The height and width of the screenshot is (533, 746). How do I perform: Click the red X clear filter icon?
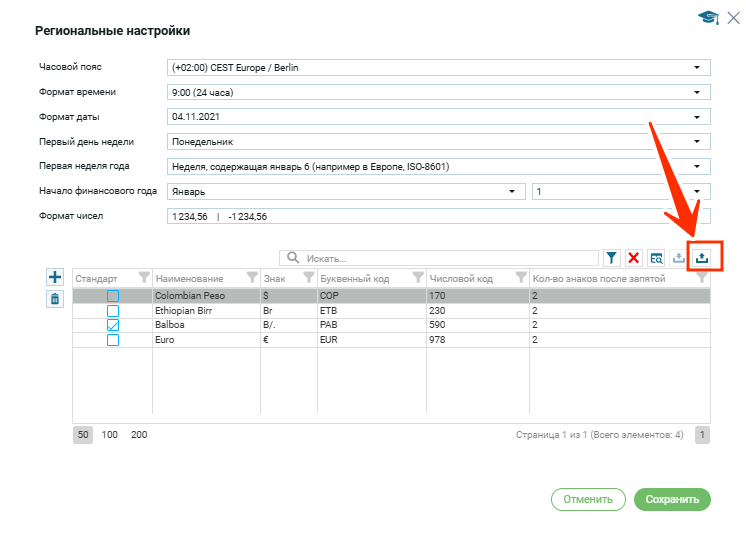(x=634, y=258)
